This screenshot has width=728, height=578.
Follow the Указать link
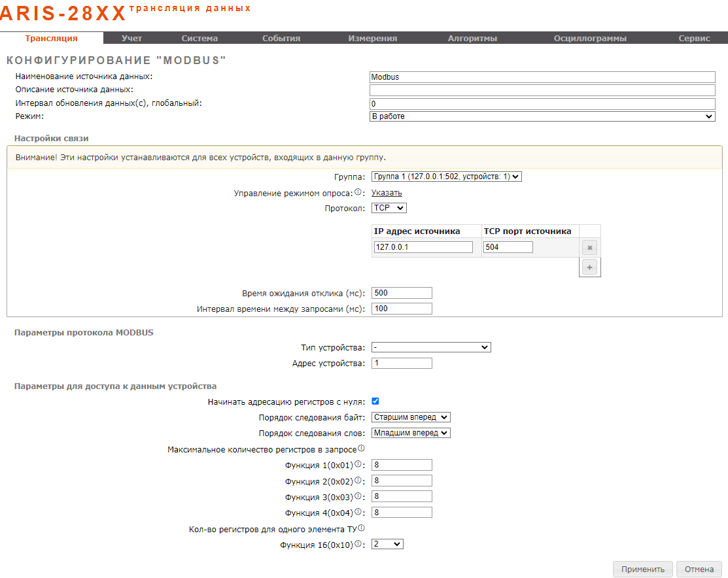click(x=387, y=193)
